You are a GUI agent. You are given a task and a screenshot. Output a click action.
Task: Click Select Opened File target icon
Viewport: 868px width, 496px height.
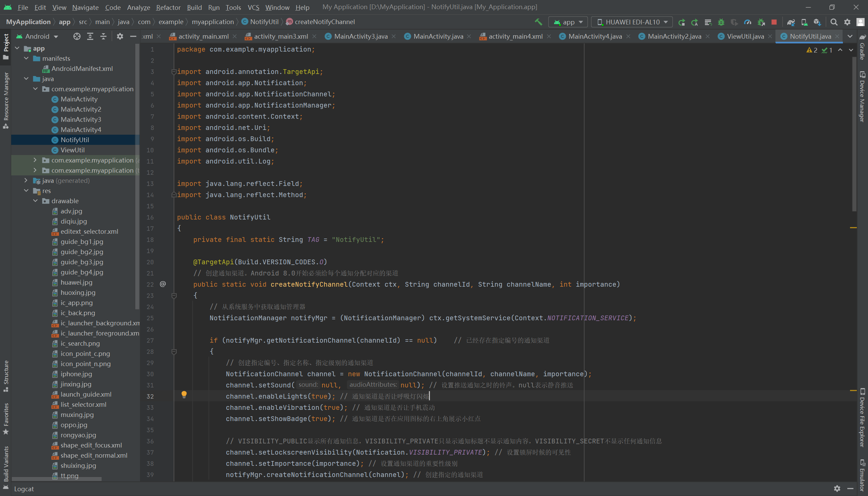click(x=77, y=36)
